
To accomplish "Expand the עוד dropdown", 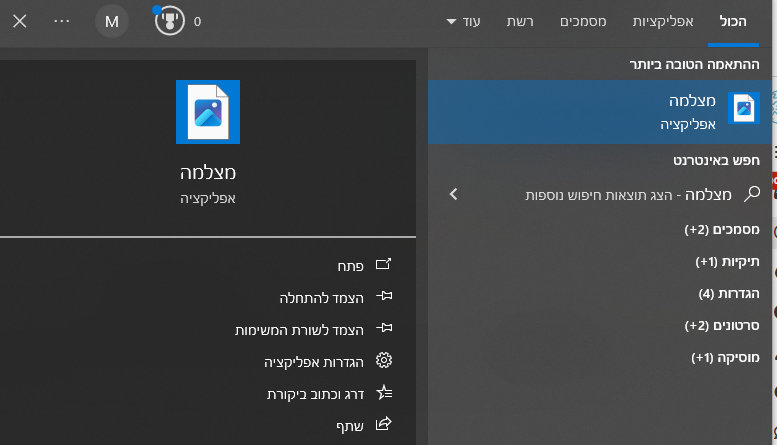I will click(x=463, y=21).
